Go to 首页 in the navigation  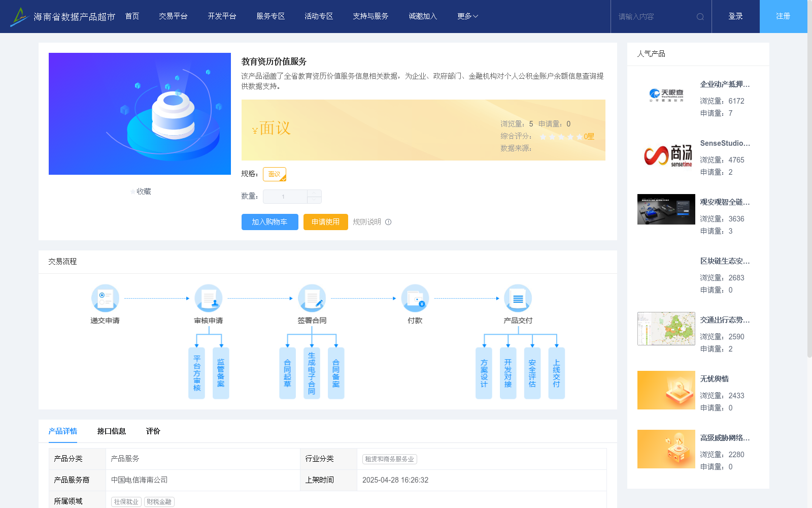[132, 16]
